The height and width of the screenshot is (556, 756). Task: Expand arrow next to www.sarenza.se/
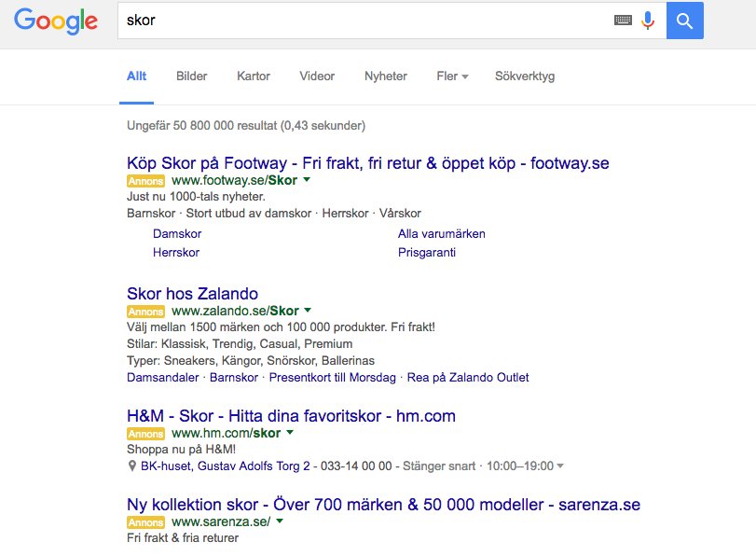[280, 521]
